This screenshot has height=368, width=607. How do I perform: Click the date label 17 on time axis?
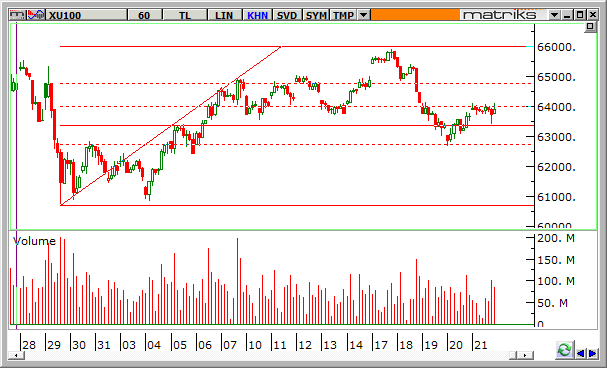381,344
